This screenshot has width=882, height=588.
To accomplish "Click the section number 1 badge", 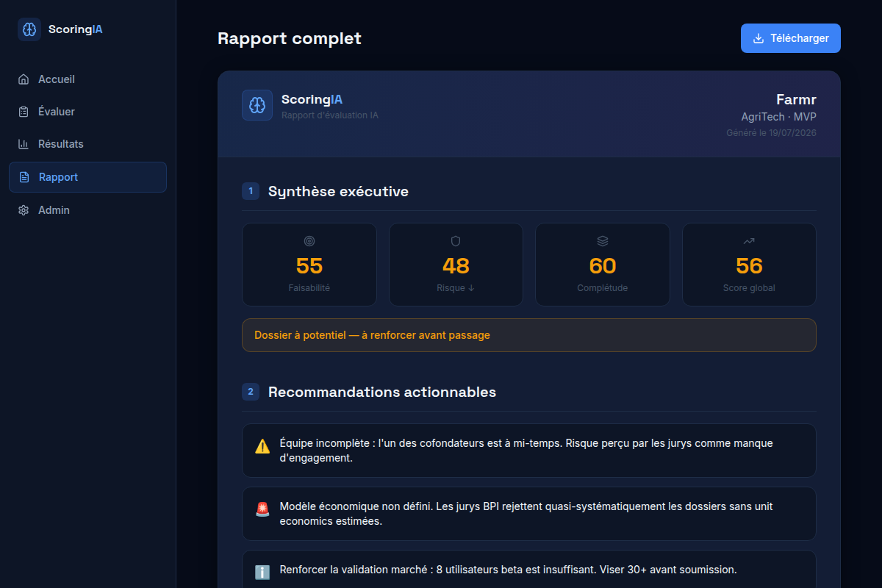I will (251, 191).
